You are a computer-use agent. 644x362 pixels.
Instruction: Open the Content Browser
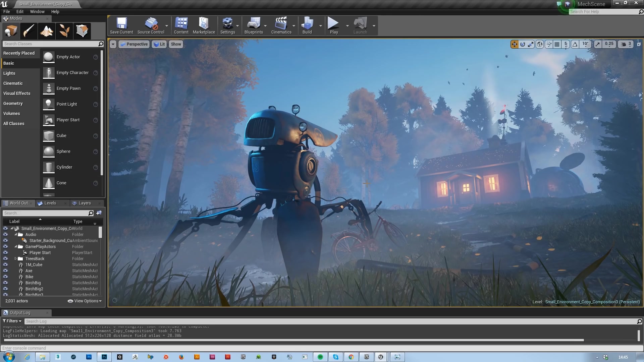pos(181,25)
